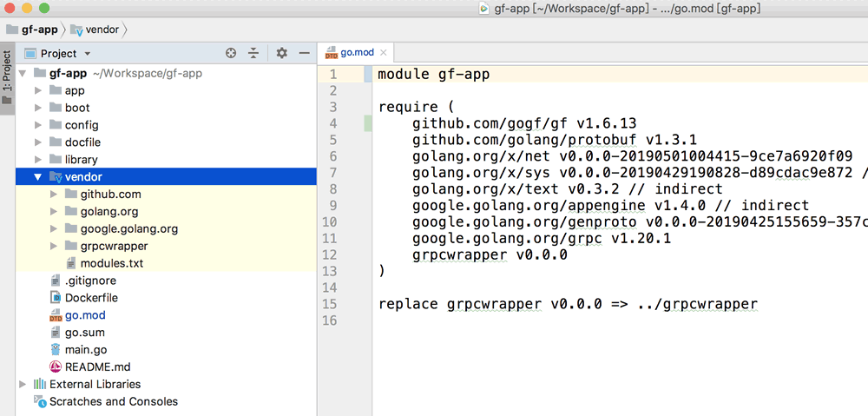Screen dimensions: 868x416
Task: Open README.md from project tree
Action: [97, 367]
